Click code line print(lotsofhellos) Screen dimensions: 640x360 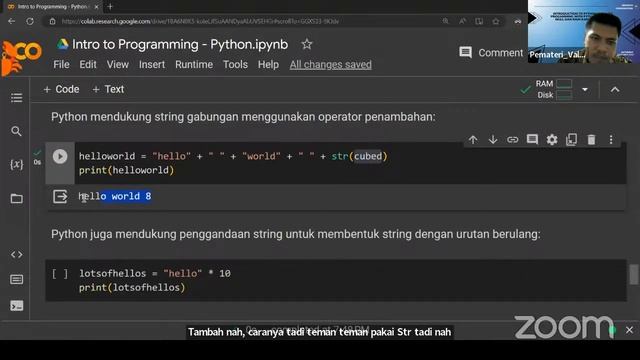132,287
